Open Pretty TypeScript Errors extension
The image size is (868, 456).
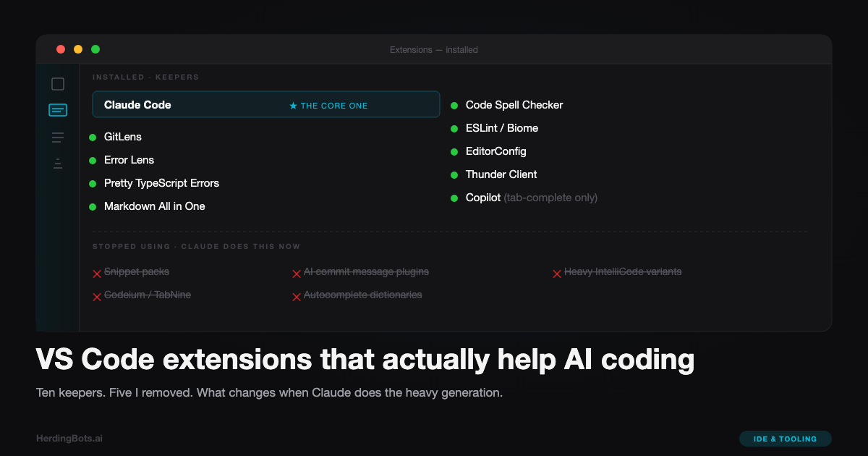click(161, 183)
